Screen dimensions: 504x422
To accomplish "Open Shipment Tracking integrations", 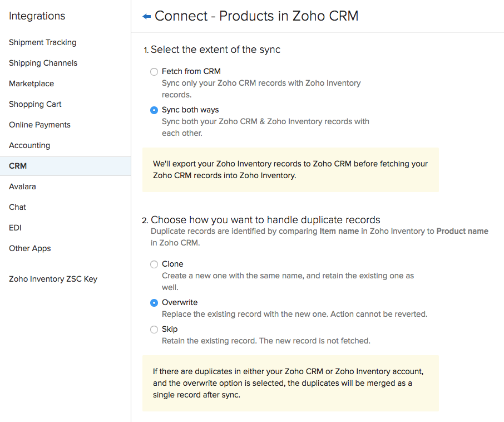I will pos(42,42).
